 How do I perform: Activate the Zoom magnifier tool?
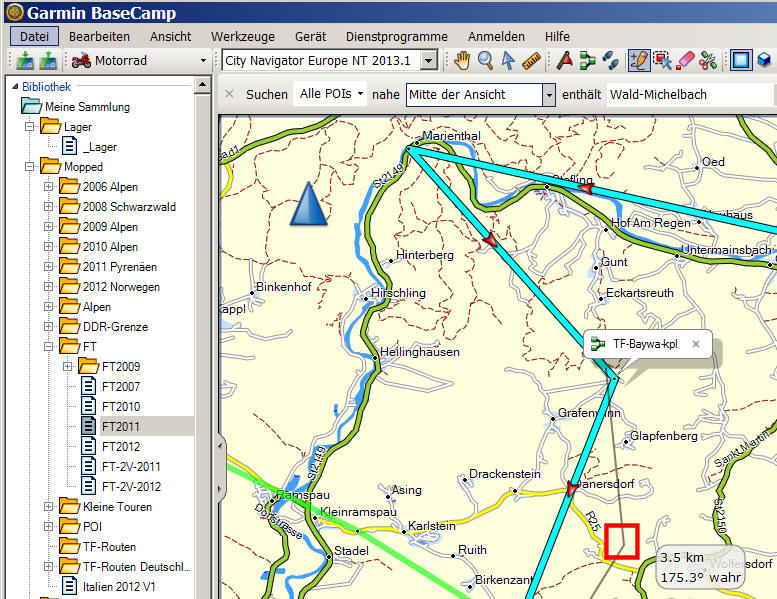tap(485, 61)
